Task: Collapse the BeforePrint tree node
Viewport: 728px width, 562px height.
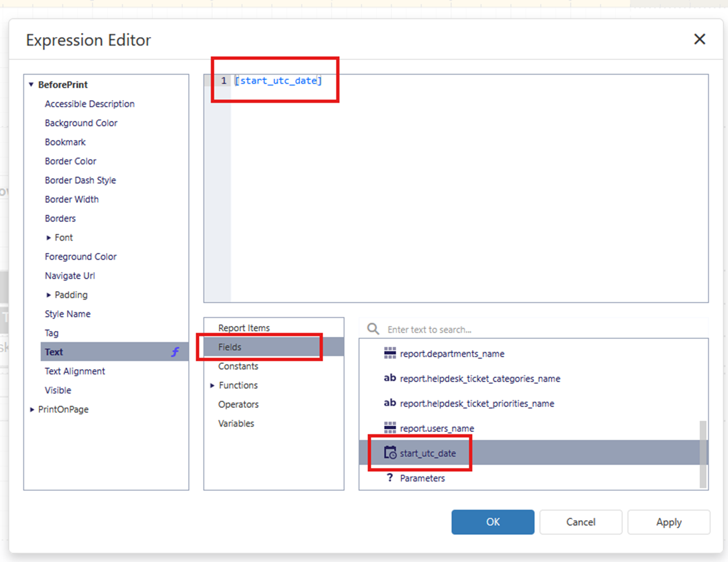Action: click(31, 84)
